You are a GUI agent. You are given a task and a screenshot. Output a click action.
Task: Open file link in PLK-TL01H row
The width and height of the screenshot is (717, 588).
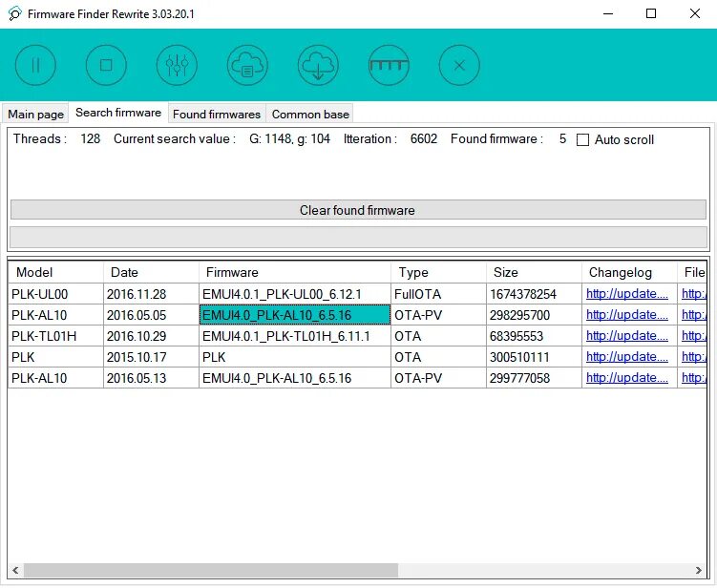coord(694,336)
